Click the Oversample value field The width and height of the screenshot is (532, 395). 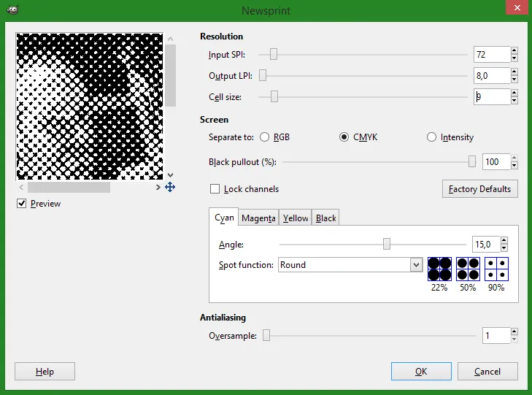(x=496, y=336)
